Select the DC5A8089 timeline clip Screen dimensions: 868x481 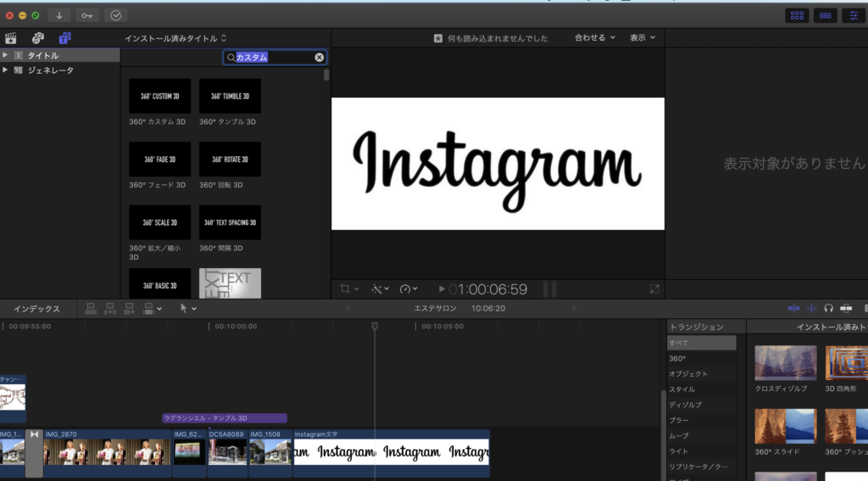coord(227,452)
